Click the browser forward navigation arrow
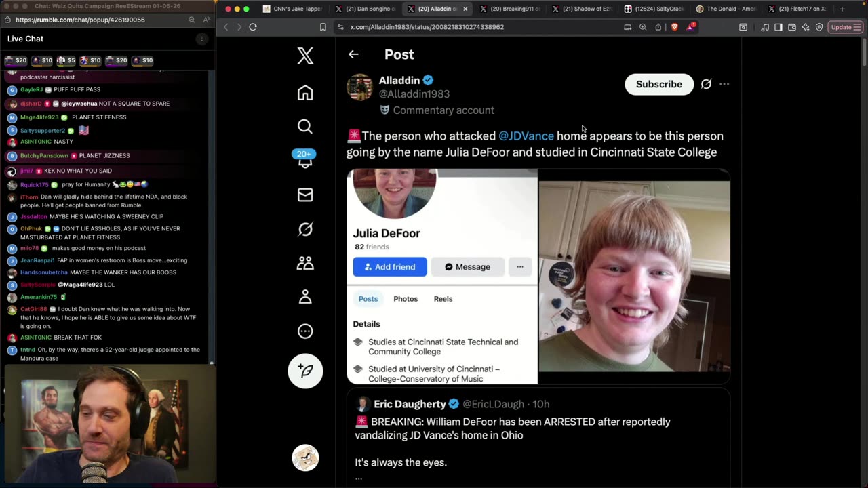Image resolution: width=868 pixels, height=488 pixels. pos(238,27)
